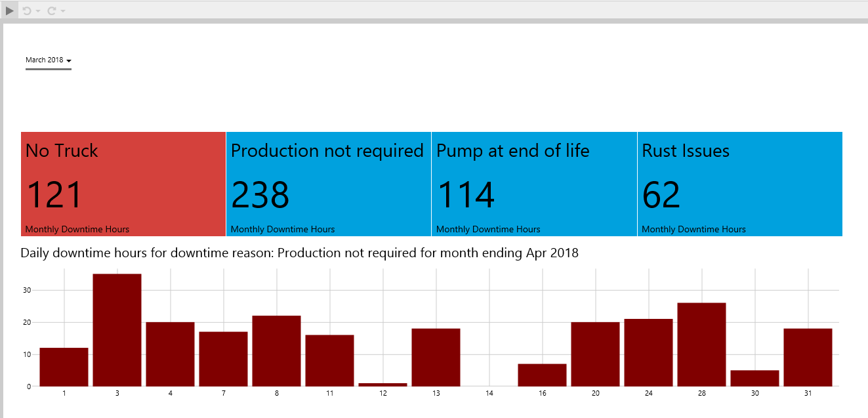Viewport: 868px width, 418px height.
Task: Click the bar for day 24
Action: point(648,352)
